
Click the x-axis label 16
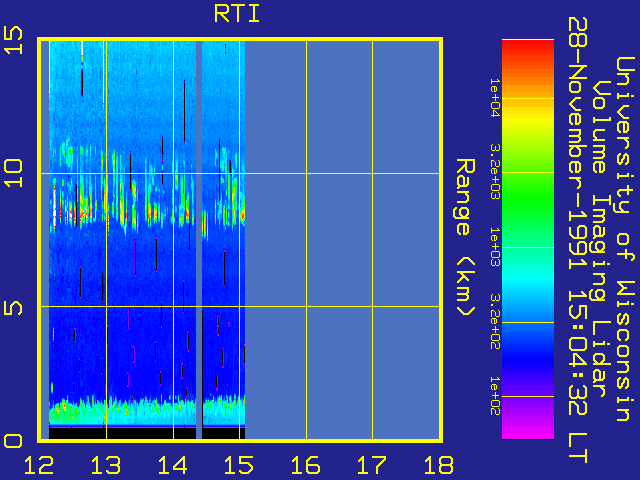306,465
